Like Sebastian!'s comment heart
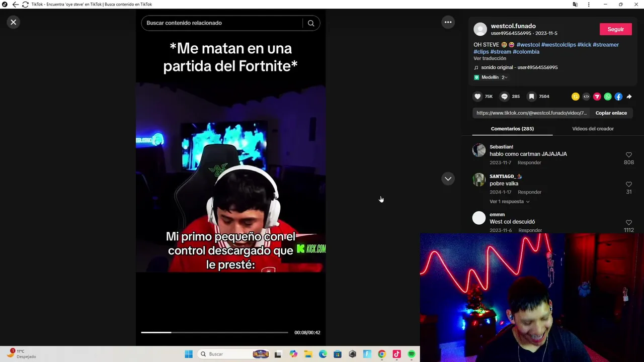This screenshot has width=644, height=362. 629,155
